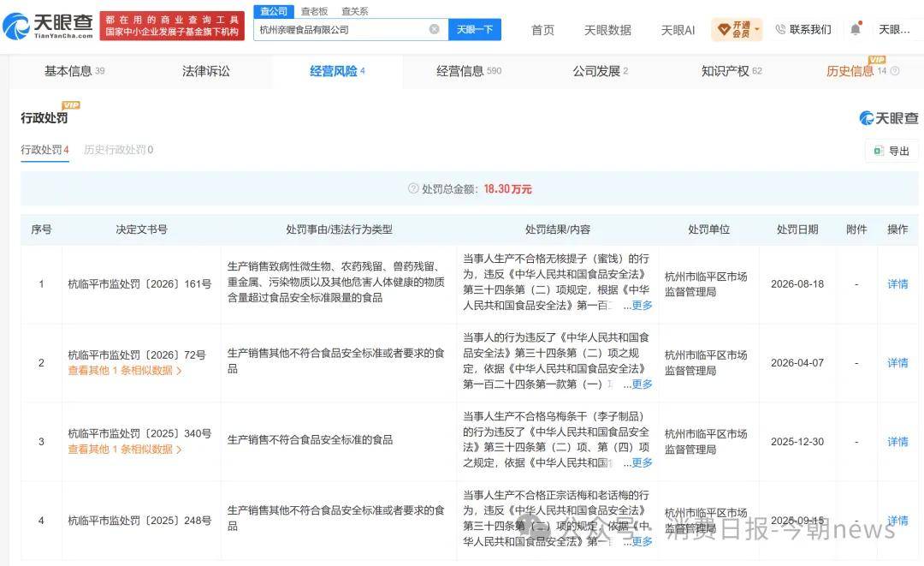The height and width of the screenshot is (566, 924).
Task: Click the question mark icon beside 处罚总金额
Action: (x=413, y=188)
